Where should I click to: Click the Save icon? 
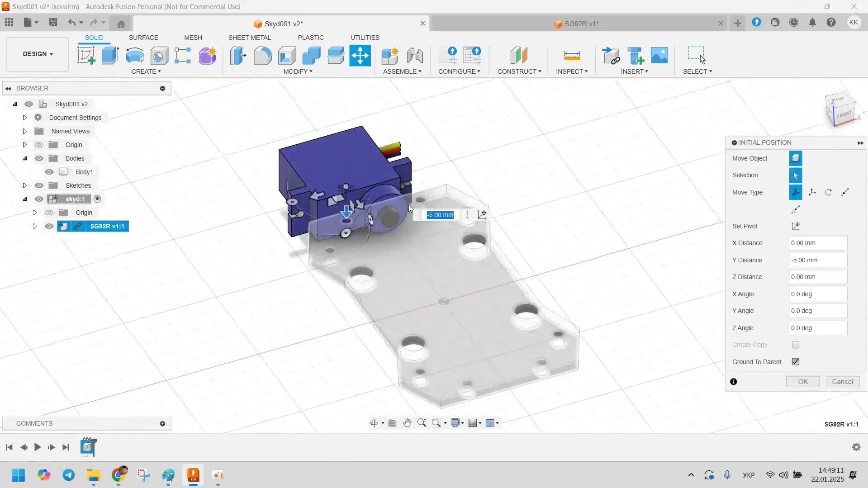coord(53,23)
